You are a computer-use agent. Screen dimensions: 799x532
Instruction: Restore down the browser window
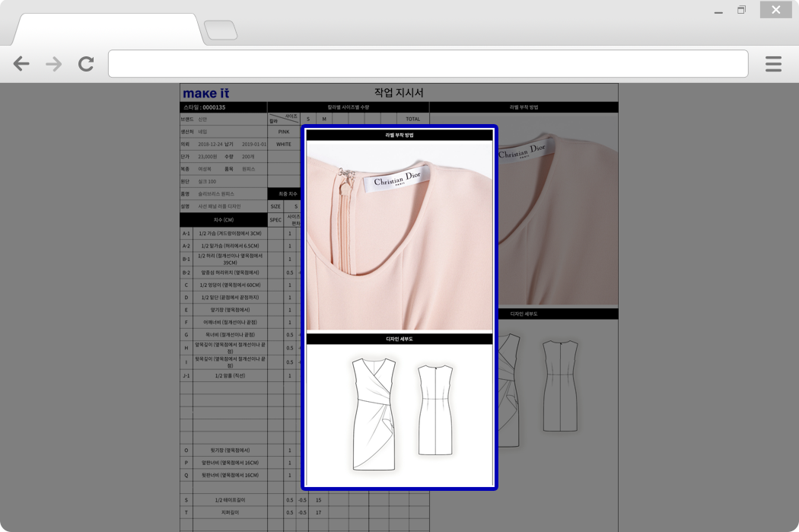(x=741, y=10)
